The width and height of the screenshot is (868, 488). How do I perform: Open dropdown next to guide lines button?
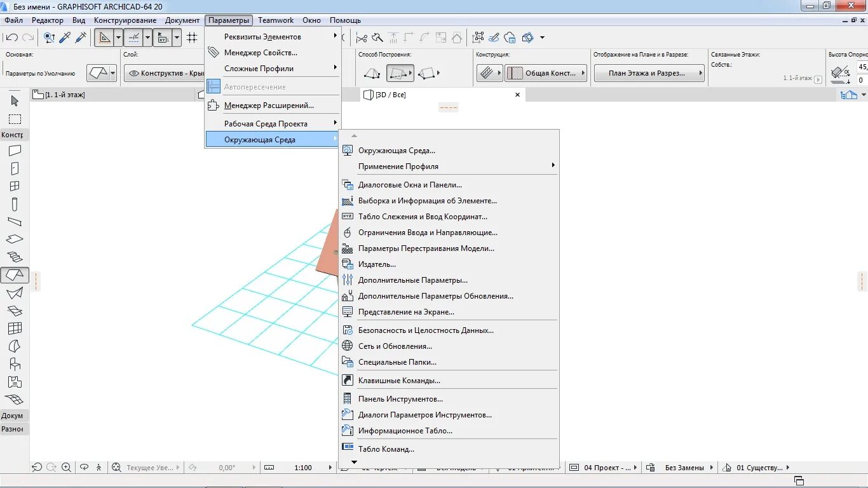click(118, 37)
